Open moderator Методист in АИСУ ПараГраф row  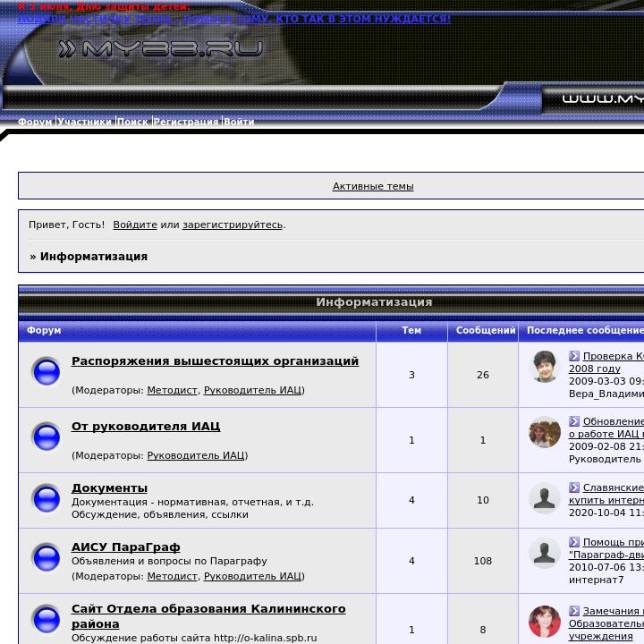coord(172,576)
